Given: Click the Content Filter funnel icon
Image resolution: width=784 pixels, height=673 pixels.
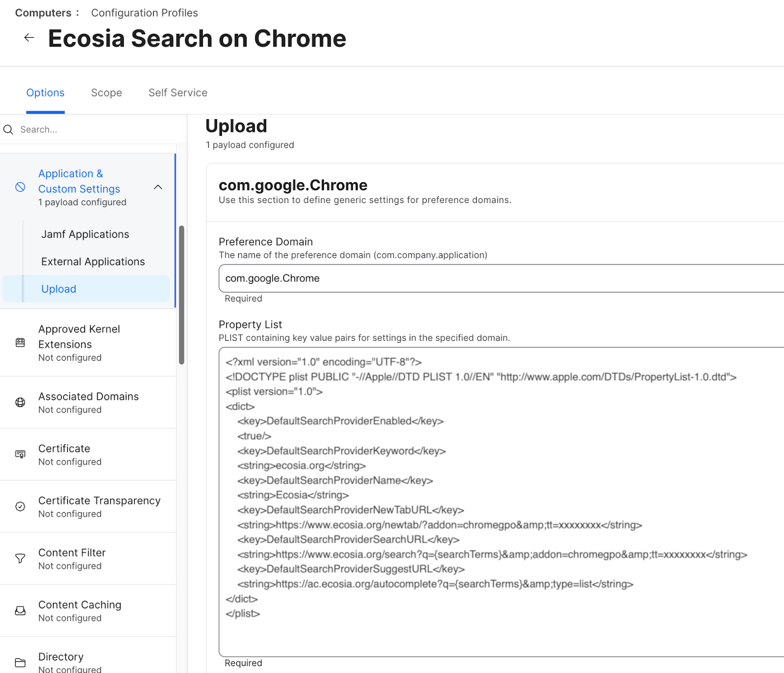Looking at the screenshot, I should 20,558.
